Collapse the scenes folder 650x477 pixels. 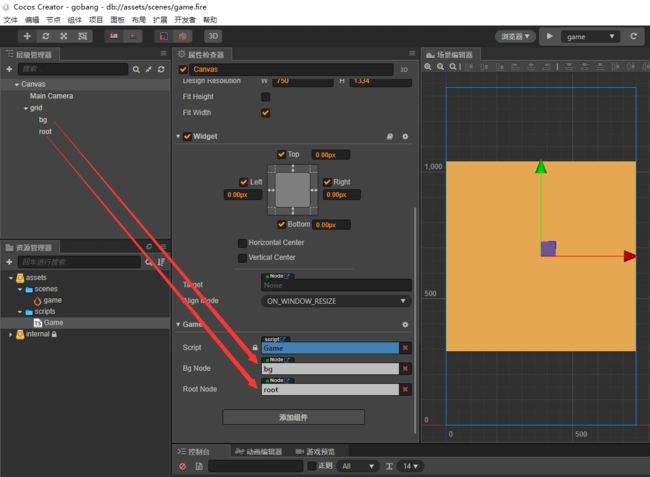(19, 289)
